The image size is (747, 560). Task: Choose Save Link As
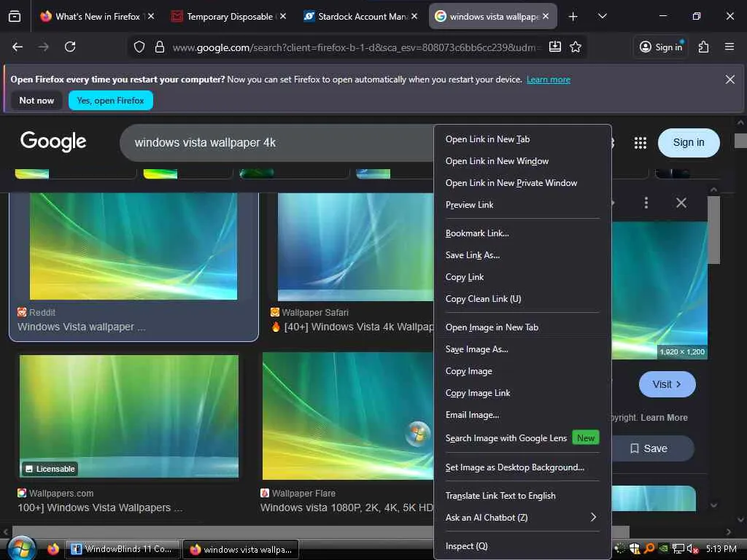[522, 255]
